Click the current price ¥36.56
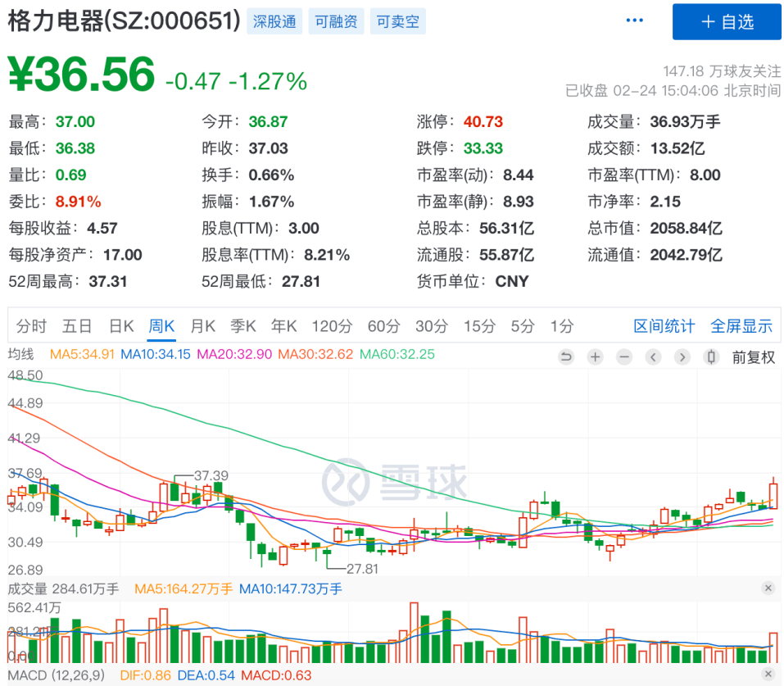Viewport: 784px width, 686px height. pos(81,74)
